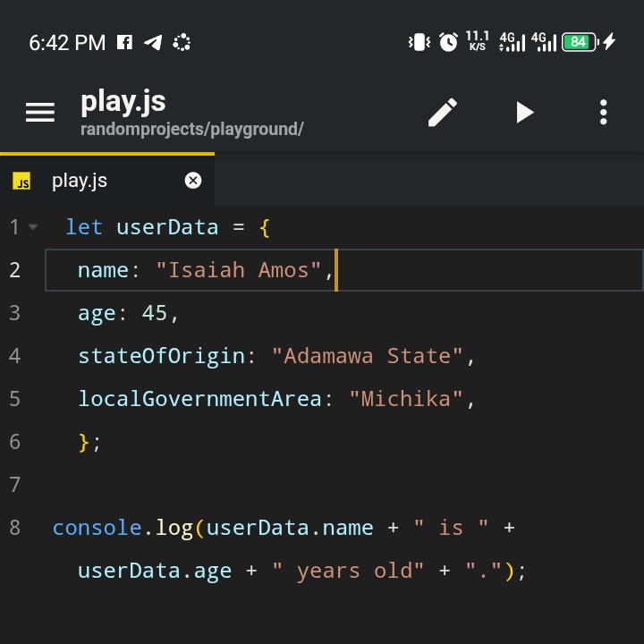Click line number 8 in gutter
Image resolution: width=644 pixels, height=644 pixels.
[x=15, y=528]
